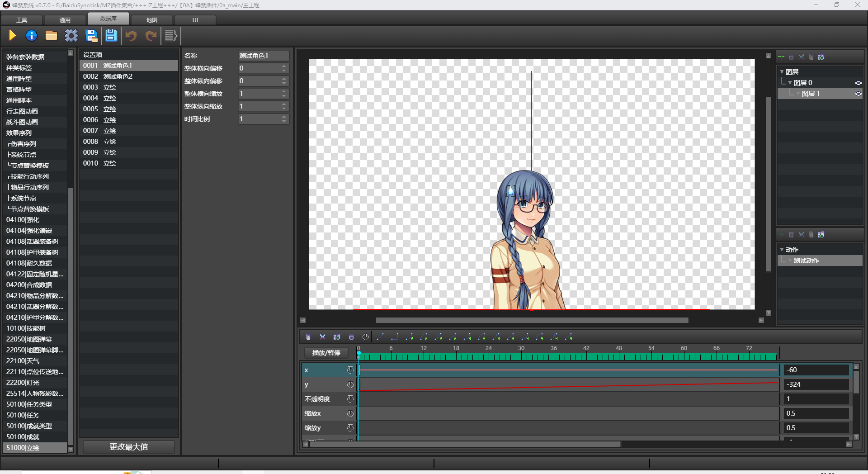
Task: Delete action with the actions trash icon
Action: point(791,235)
